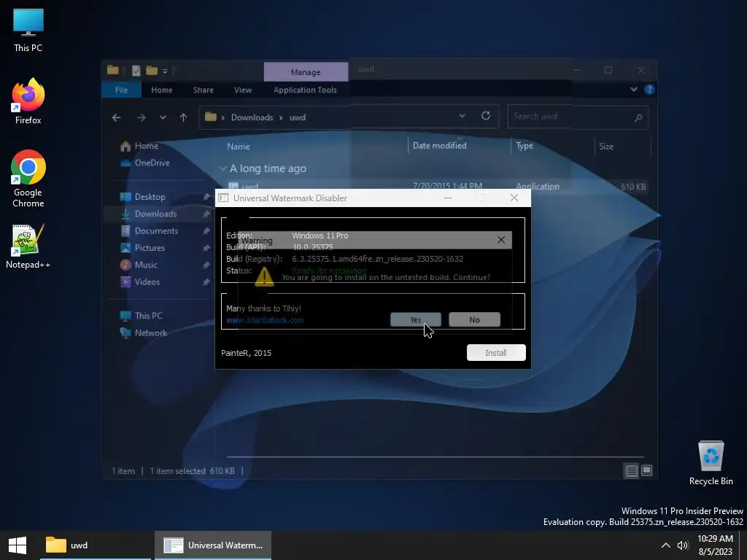Click the search magnifier icon in Explorer

[638, 117]
